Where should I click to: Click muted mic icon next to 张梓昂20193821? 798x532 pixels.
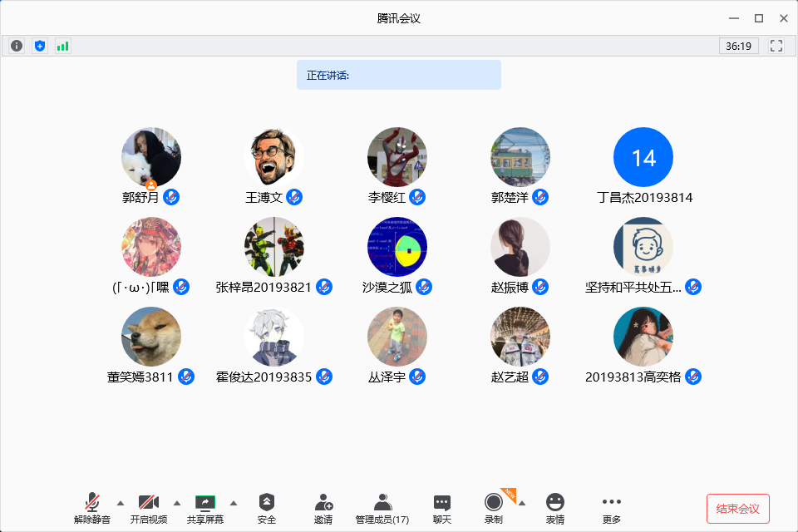click(324, 287)
